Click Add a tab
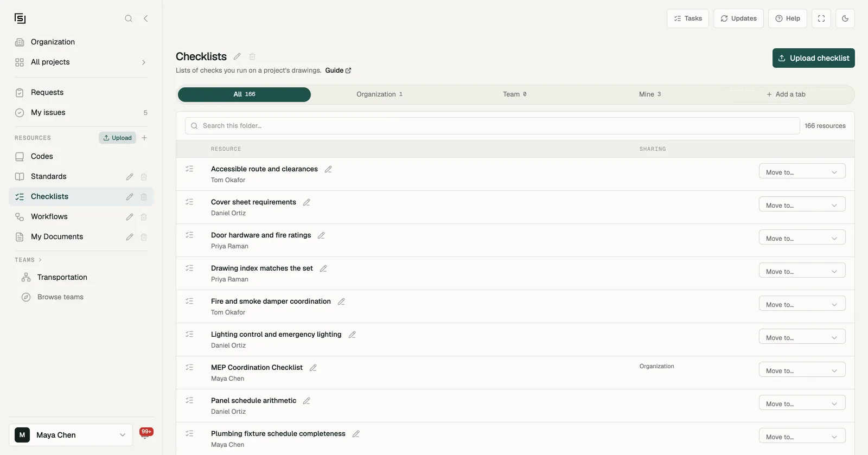The height and width of the screenshot is (455, 868). (x=786, y=94)
